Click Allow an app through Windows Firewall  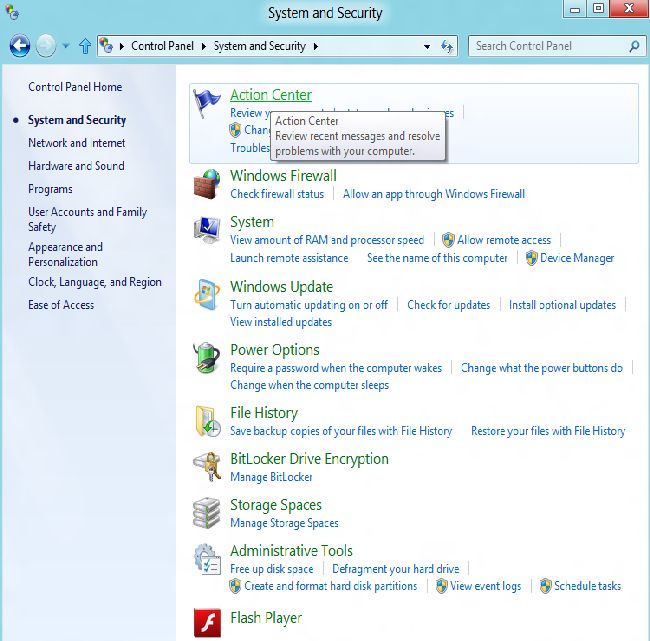[x=434, y=194]
